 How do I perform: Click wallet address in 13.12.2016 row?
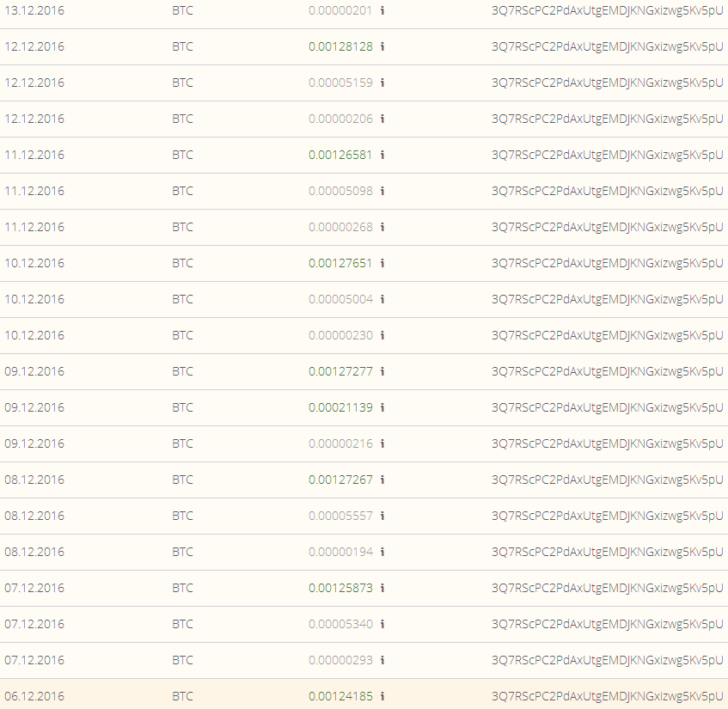[x=608, y=10]
